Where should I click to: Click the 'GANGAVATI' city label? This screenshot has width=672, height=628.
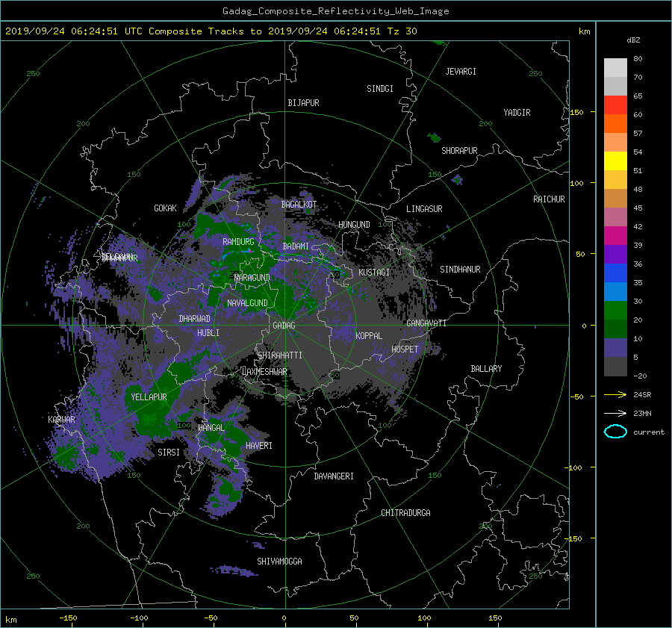coord(426,323)
